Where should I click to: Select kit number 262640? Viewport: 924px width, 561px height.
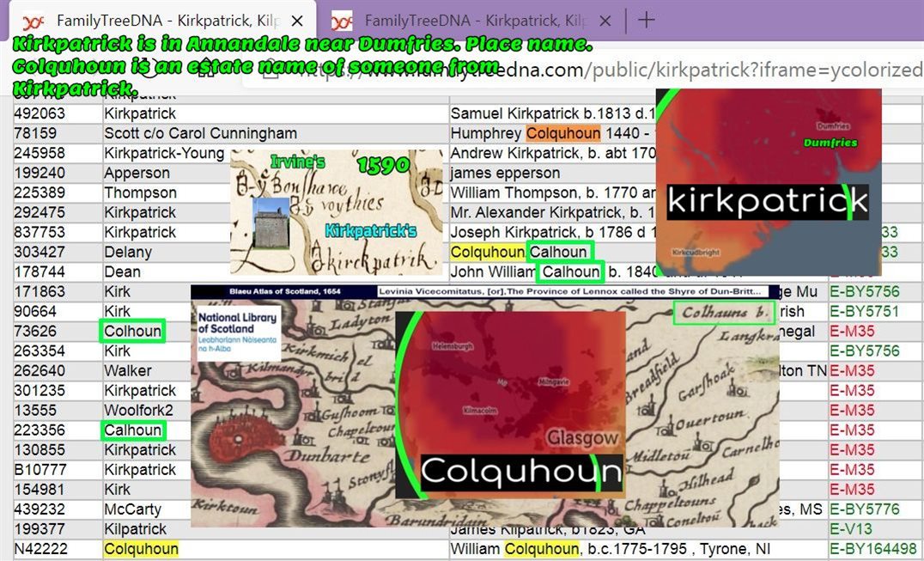pyautogui.click(x=40, y=370)
